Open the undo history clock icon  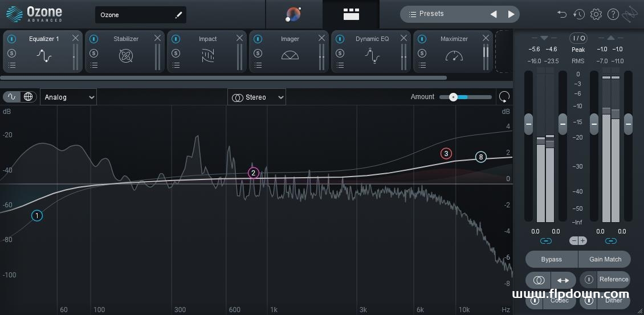578,14
